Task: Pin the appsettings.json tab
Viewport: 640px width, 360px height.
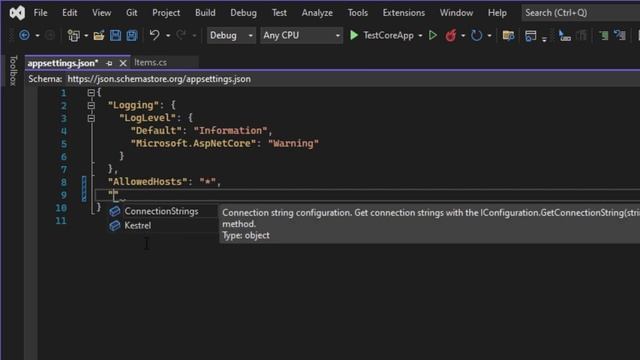Action: [109, 63]
